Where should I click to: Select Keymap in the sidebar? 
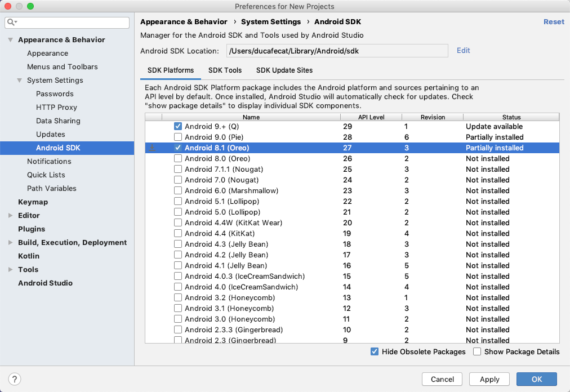point(33,202)
